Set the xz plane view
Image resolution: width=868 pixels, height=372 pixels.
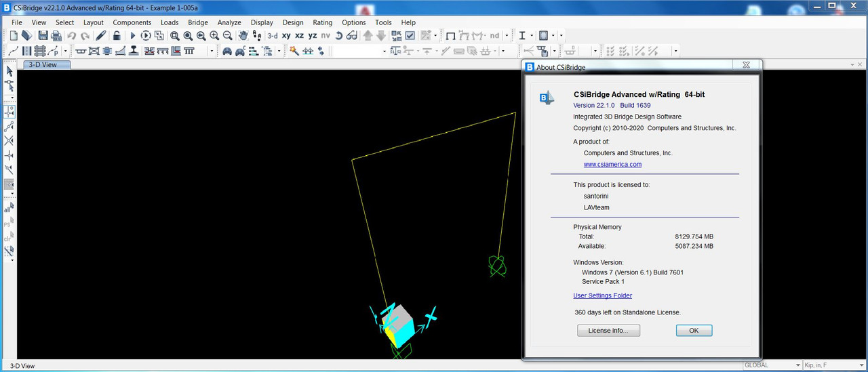coord(300,35)
